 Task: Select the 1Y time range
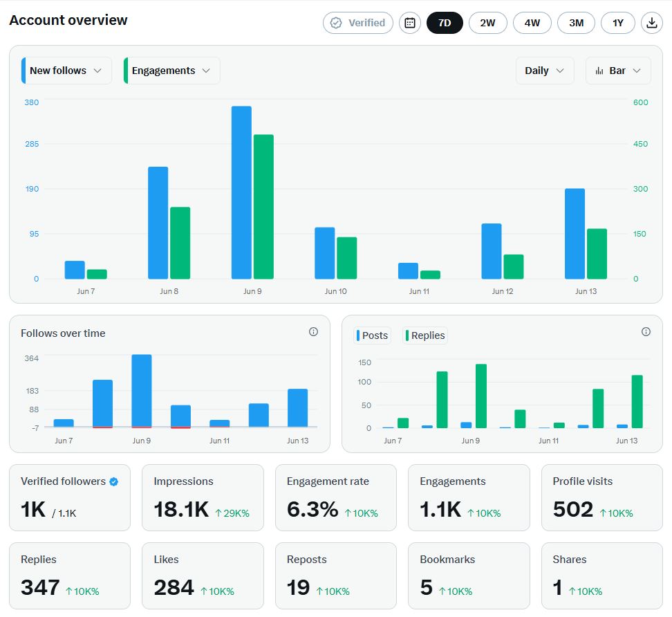coord(617,23)
